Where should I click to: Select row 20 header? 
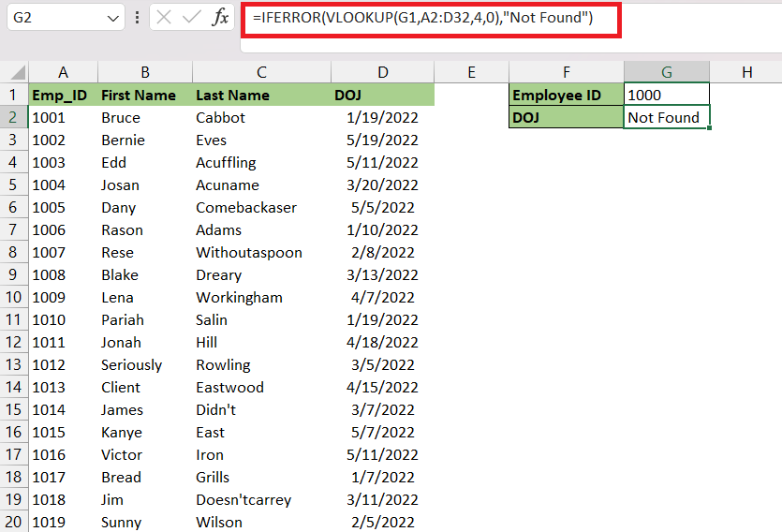pyautogui.click(x=14, y=522)
